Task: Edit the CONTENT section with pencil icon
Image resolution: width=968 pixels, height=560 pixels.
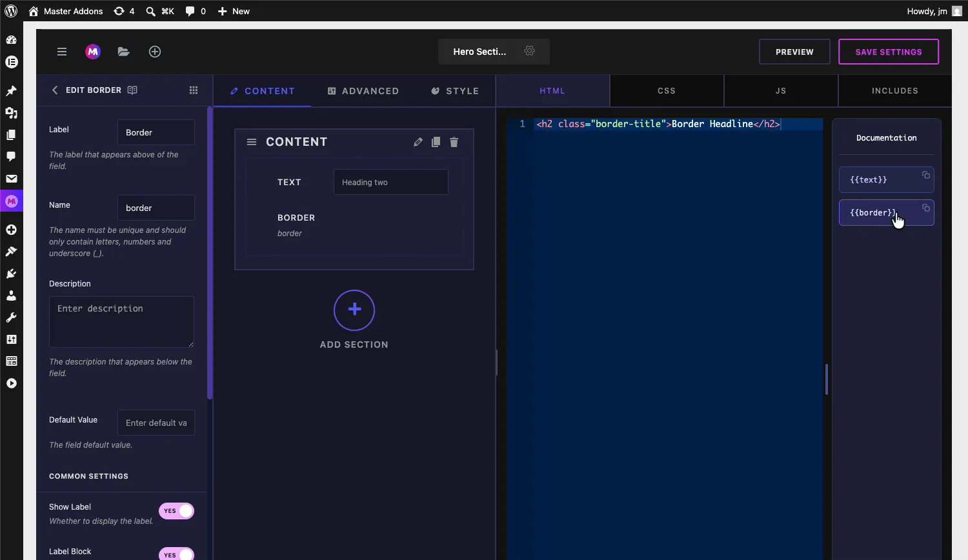Action: click(418, 142)
